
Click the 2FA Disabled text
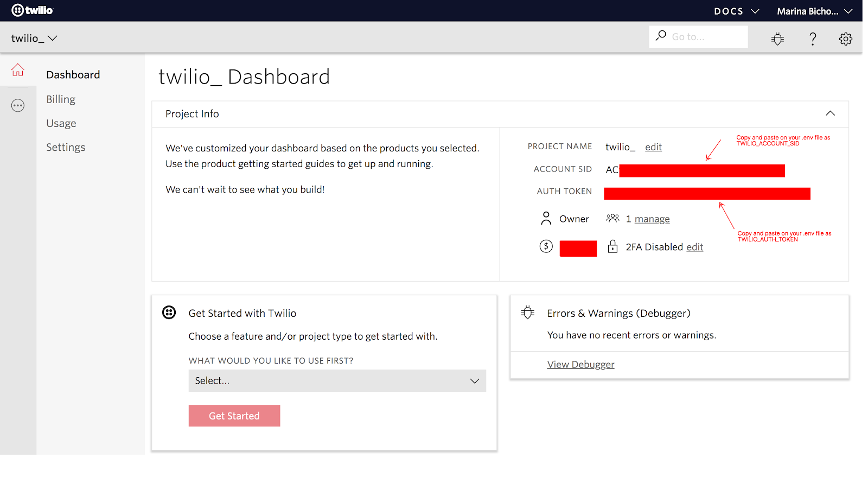pyautogui.click(x=654, y=247)
